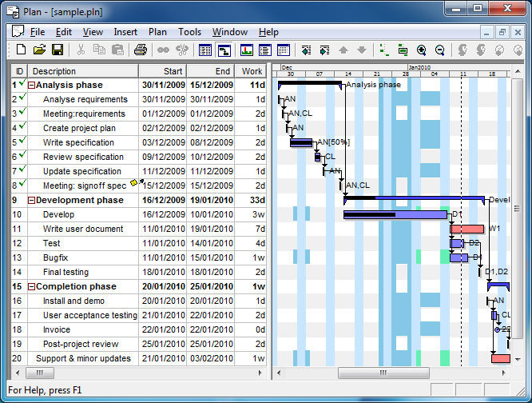This screenshot has height=403, width=532.
Task: Click the Expand all subtasks icon
Action: coord(384,50)
